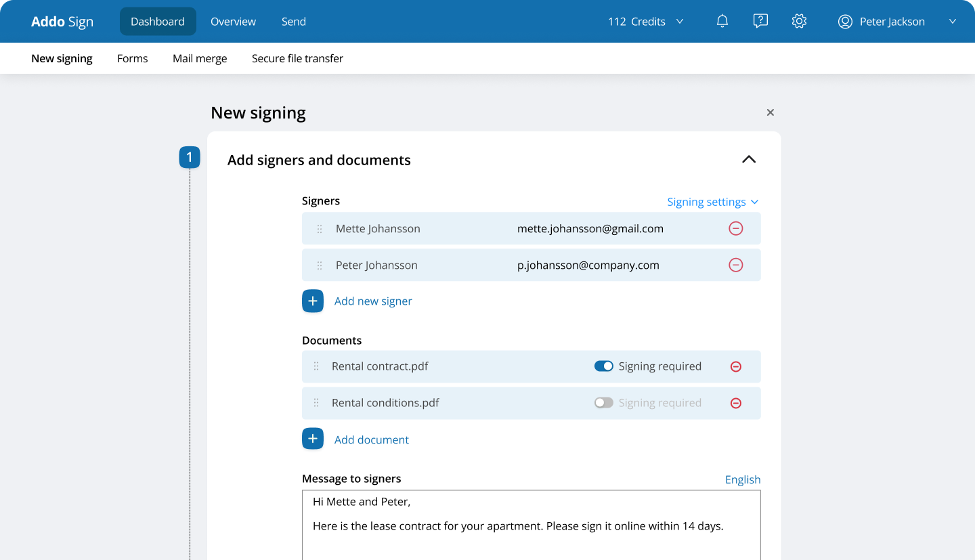Expand the Signing settings dropdown
Image resolution: width=975 pixels, height=560 pixels.
[713, 202]
